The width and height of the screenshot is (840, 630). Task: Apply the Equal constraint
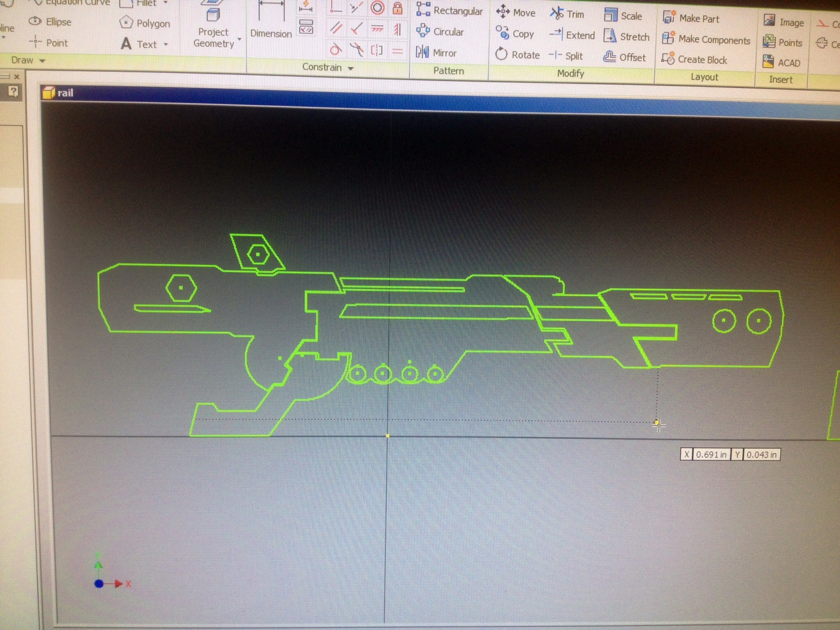[x=397, y=51]
